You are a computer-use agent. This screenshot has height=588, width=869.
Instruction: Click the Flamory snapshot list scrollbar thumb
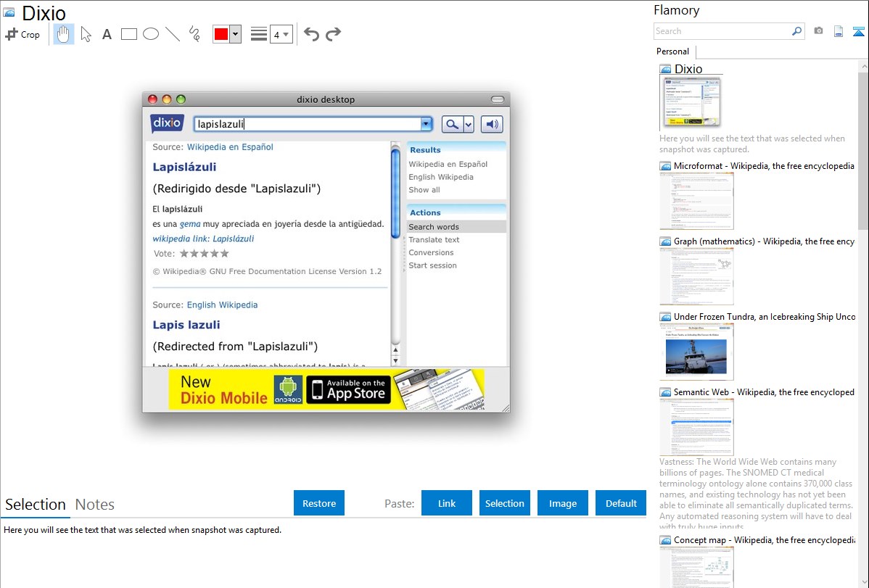(863, 149)
